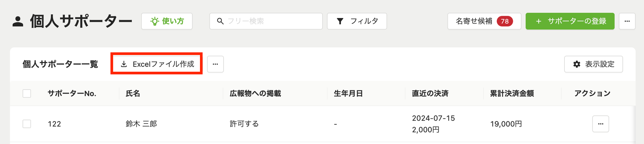Toggle the select-all checkbox in table header
This screenshot has width=644, height=144.
tap(27, 94)
